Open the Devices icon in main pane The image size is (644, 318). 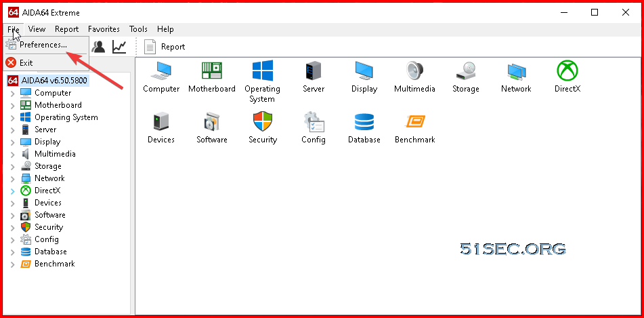tap(161, 122)
